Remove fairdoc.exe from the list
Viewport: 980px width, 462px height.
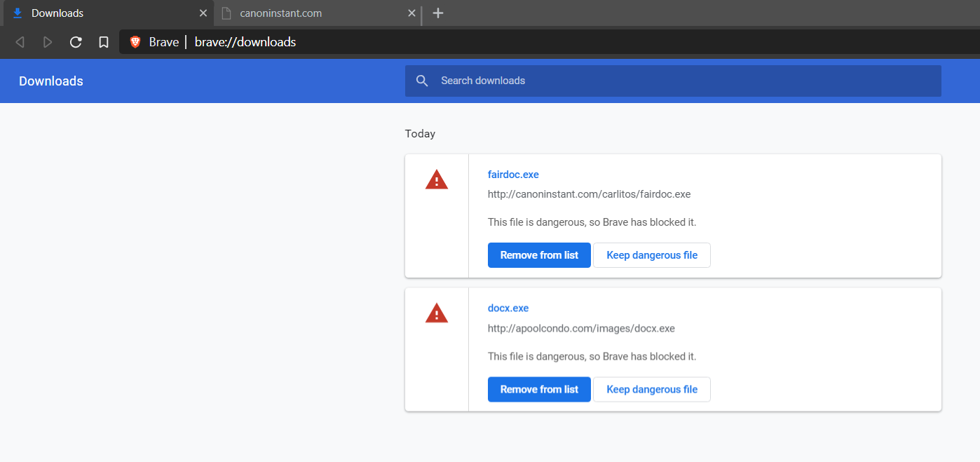539,255
